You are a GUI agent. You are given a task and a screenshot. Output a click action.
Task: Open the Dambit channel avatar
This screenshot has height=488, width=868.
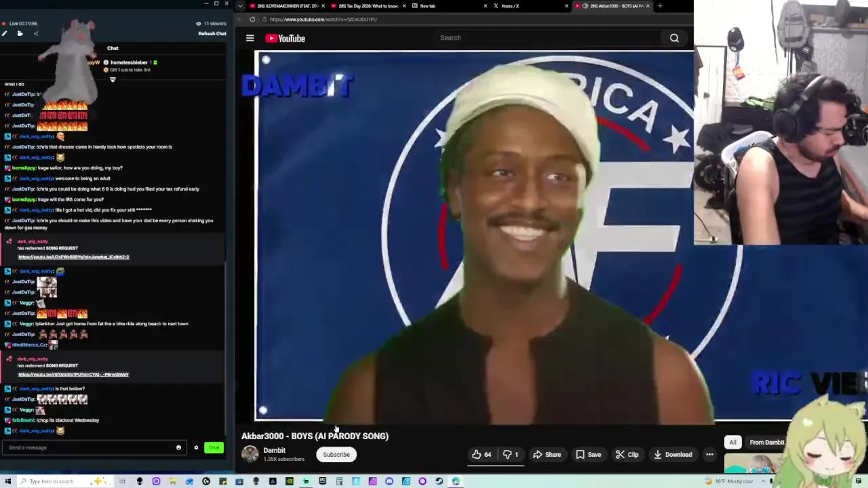pyautogui.click(x=250, y=454)
